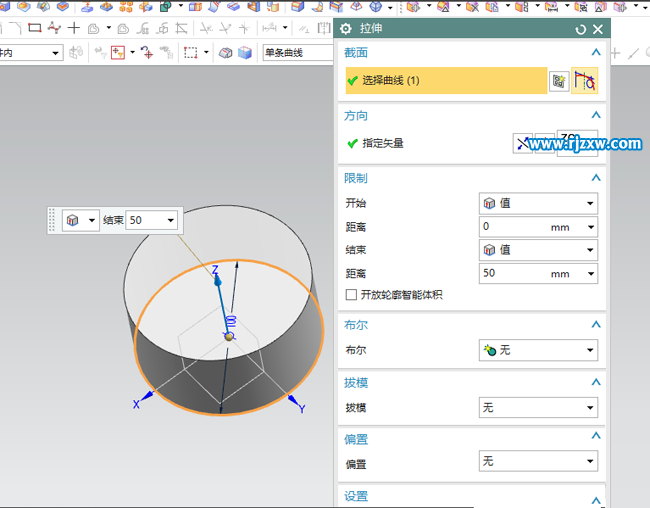Open the 拉伸 dialog settings gear

(x=347, y=29)
